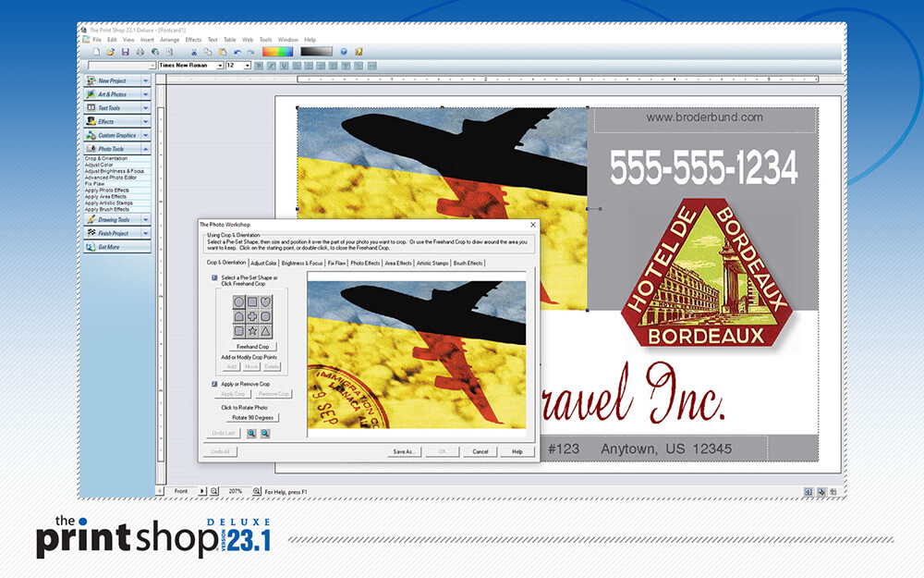The height and width of the screenshot is (578, 924).
Task: Select the octagon crop shape in the middle row
Action: tap(266, 316)
